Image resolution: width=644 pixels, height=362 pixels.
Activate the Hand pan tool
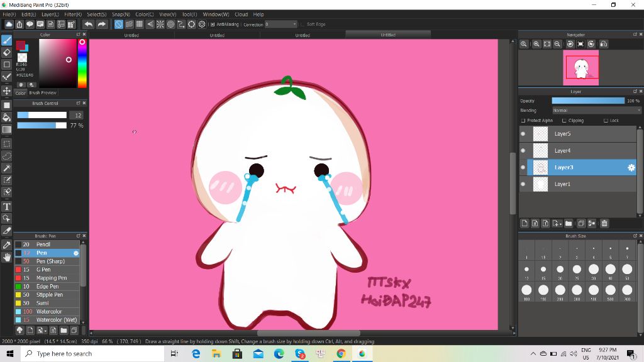pyautogui.click(x=7, y=257)
